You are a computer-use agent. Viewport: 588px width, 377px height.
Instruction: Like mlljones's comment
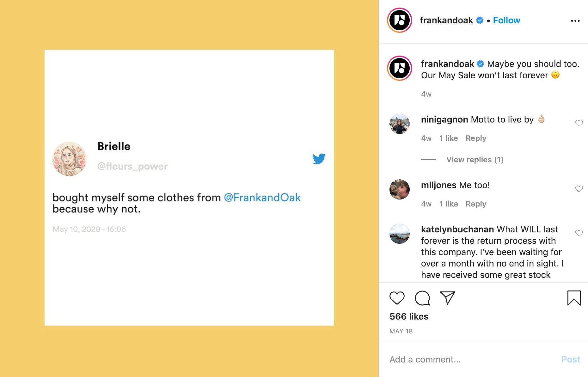pos(579,189)
